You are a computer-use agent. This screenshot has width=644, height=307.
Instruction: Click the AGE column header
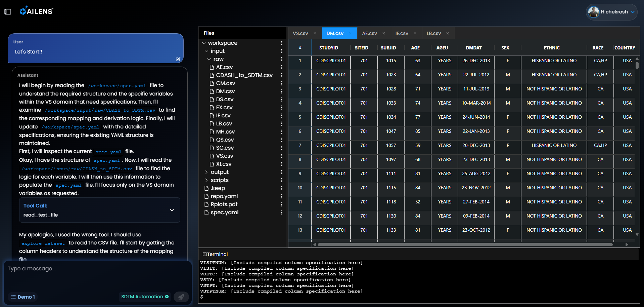(415, 48)
